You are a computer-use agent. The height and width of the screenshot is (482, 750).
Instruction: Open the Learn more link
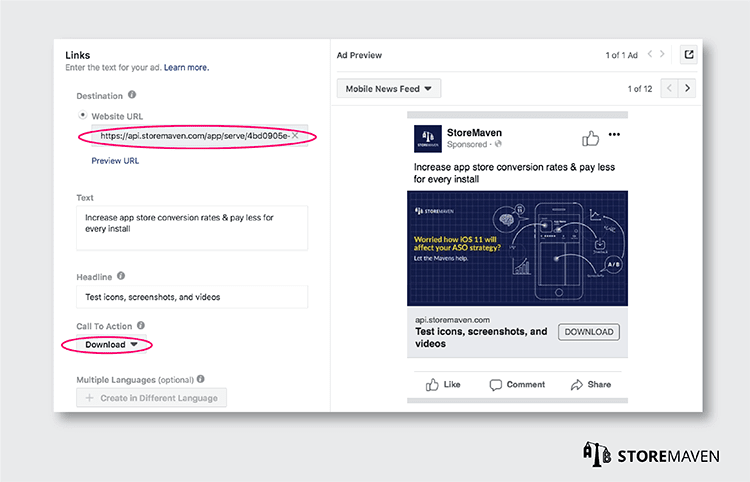coord(186,67)
